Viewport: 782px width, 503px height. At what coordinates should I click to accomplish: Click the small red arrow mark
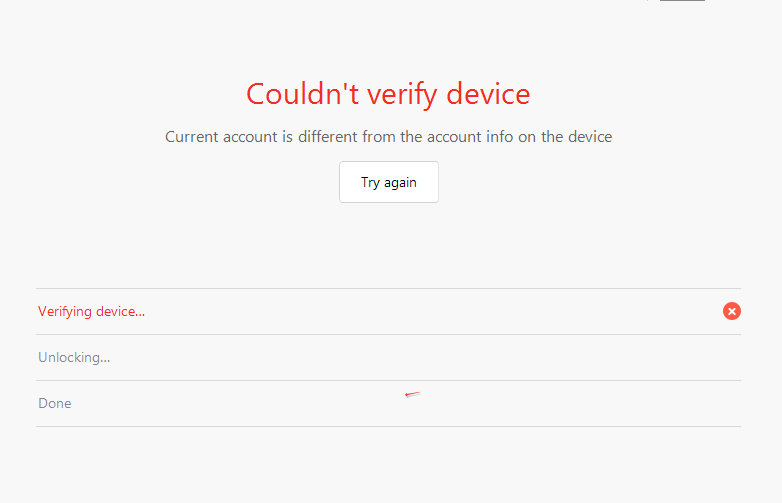click(x=412, y=394)
